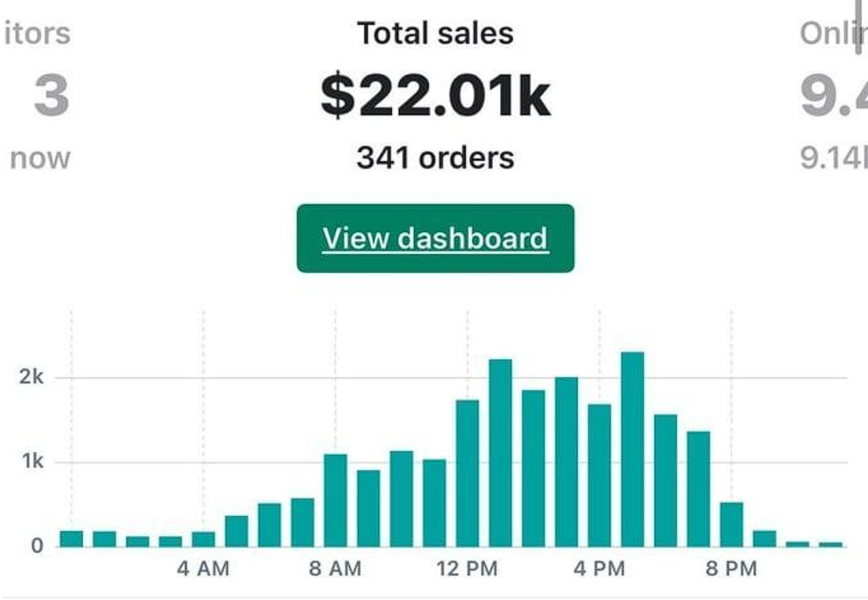Screen dimensions: 868x600
Task: Click the 2k value axis label
Action: tap(32, 378)
